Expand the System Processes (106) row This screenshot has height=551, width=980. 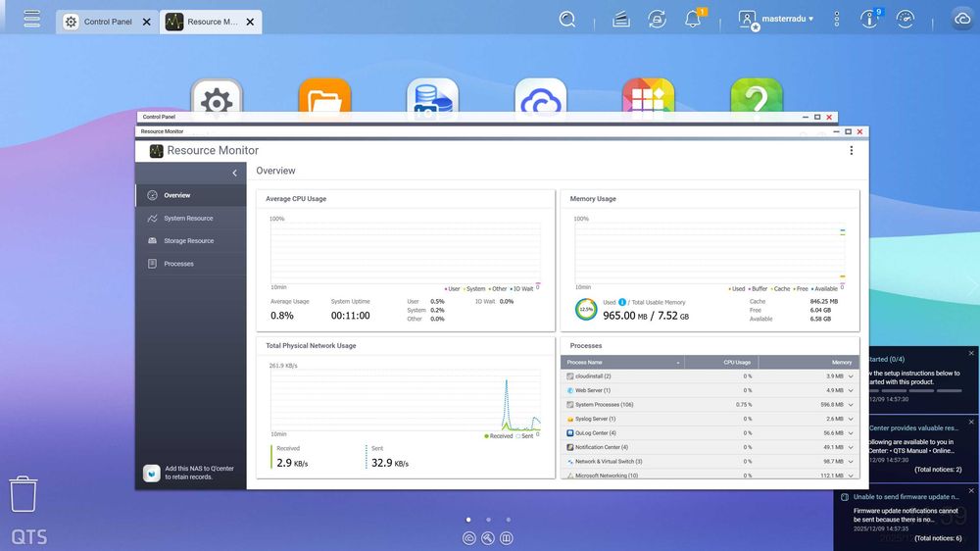tap(851, 405)
